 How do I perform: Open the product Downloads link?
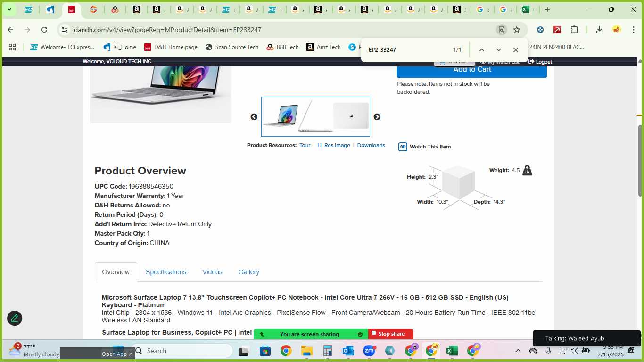point(371,145)
